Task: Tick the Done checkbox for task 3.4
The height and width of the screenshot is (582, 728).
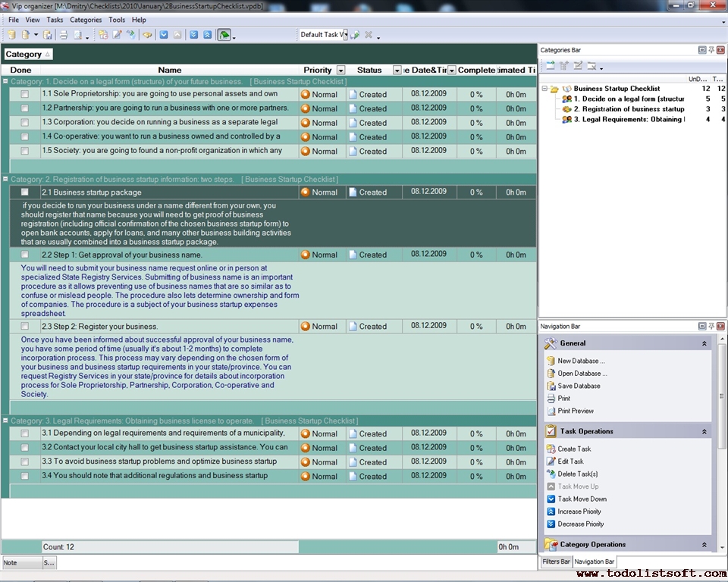Action: click(x=25, y=477)
